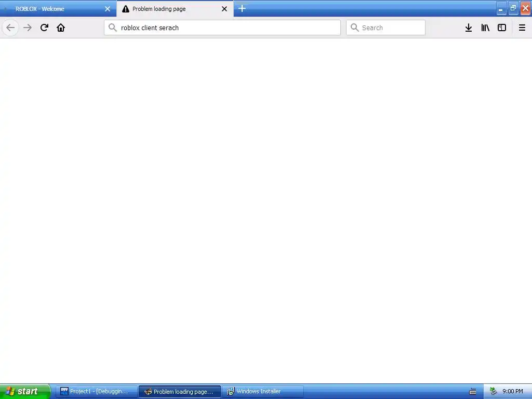This screenshot has width=532, height=399.
Task: Click the forward navigation arrow
Action: click(28, 28)
